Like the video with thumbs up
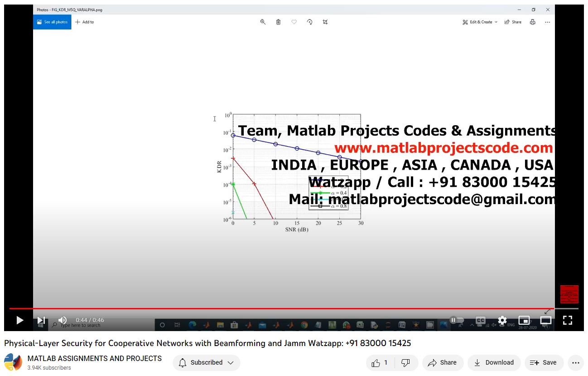The image size is (588, 376). tap(380, 362)
